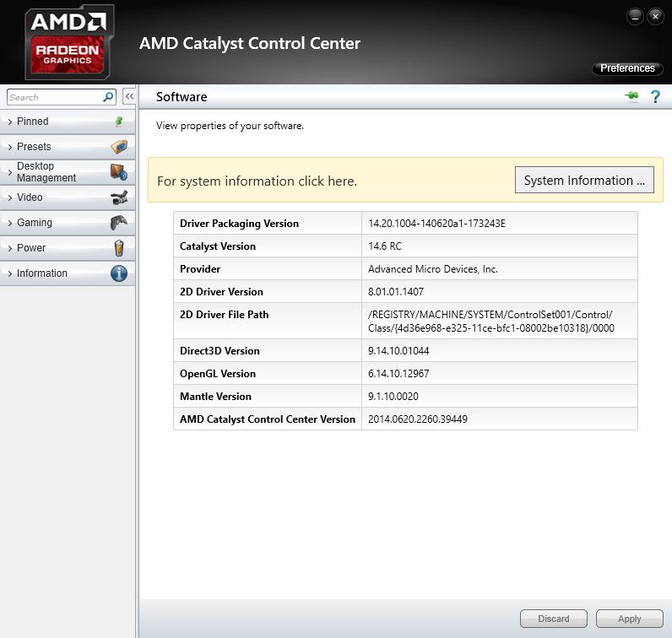Click 2D Driver Version value 8.01.01.1407
This screenshot has height=638, width=672.
point(396,292)
